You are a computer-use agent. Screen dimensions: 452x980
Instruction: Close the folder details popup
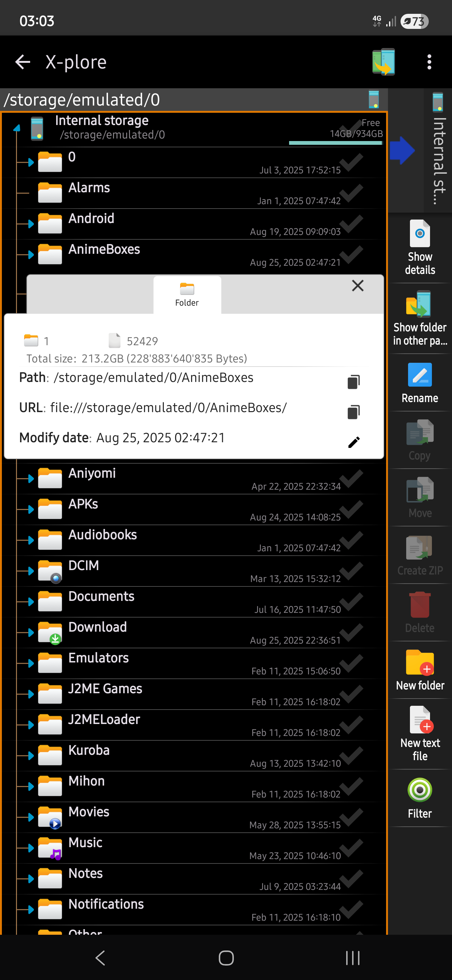[357, 286]
